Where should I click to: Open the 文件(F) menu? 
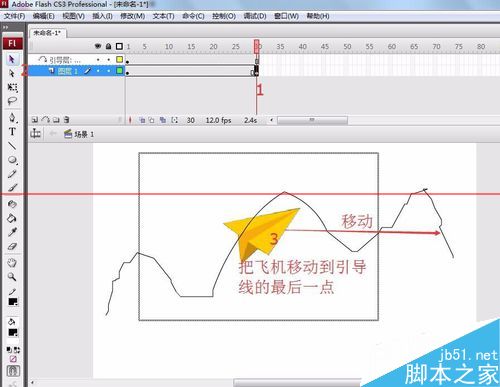click(14, 16)
